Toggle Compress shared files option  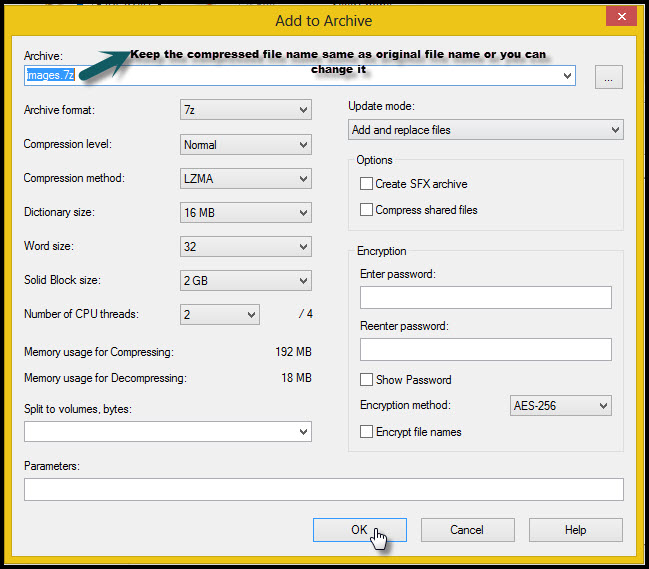click(x=367, y=210)
